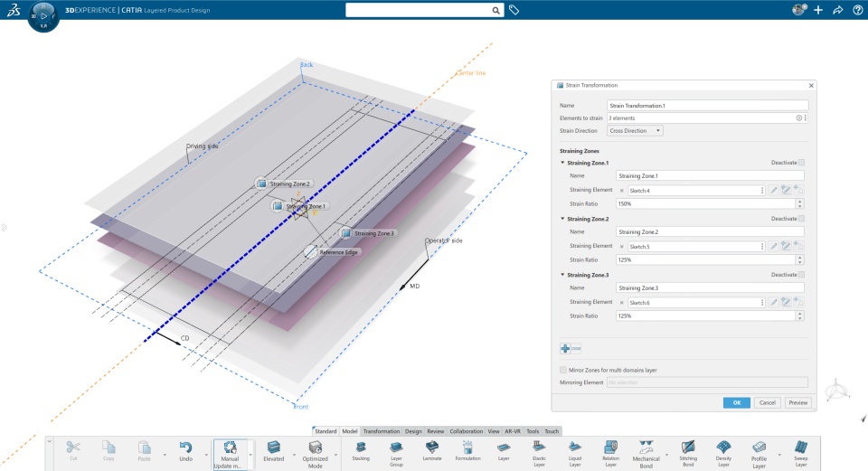This screenshot has height=471, width=868.
Task: Click the Undo toolbar icon
Action: [x=185, y=450]
